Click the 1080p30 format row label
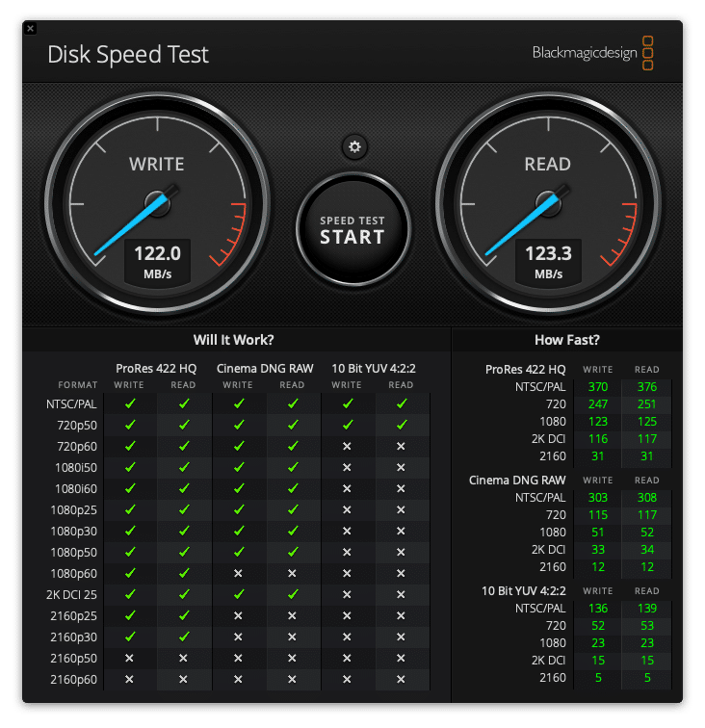This screenshot has width=705, height=728. tap(74, 532)
